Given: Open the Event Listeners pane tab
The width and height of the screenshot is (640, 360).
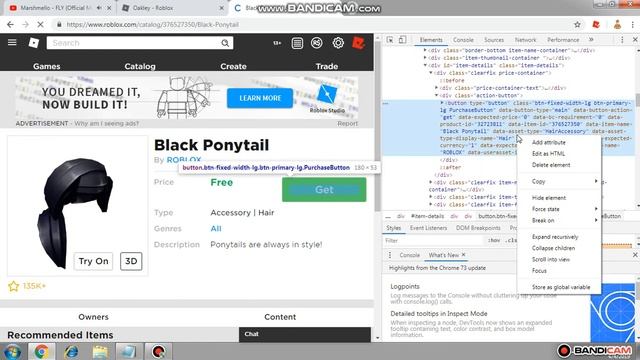Looking at the screenshot, I should (x=428, y=228).
